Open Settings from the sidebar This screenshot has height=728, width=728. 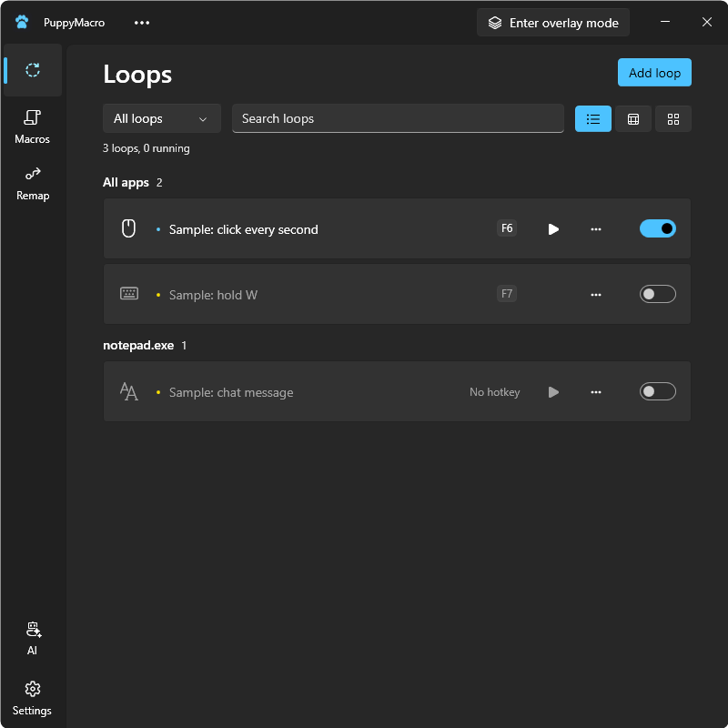coord(33,698)
